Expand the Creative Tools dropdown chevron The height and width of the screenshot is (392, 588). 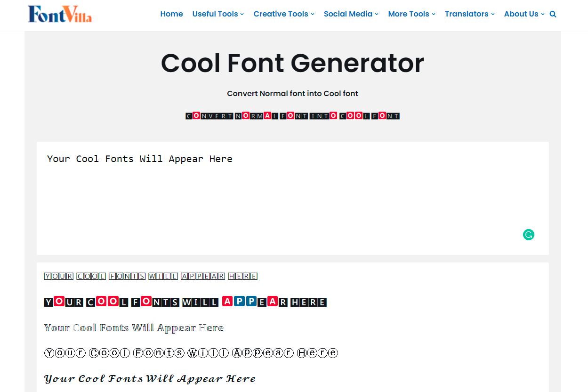312,15
